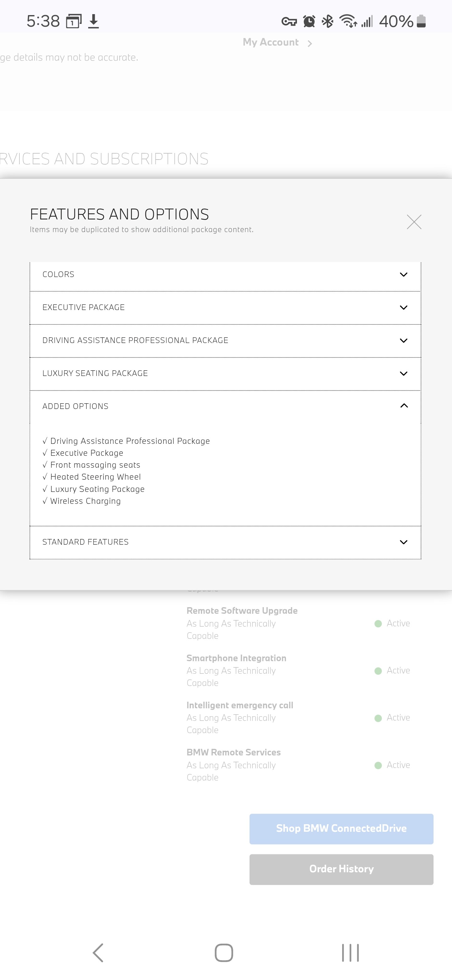Open the recent apps navigation icon

pyautogui.click(x=350, y=953)
